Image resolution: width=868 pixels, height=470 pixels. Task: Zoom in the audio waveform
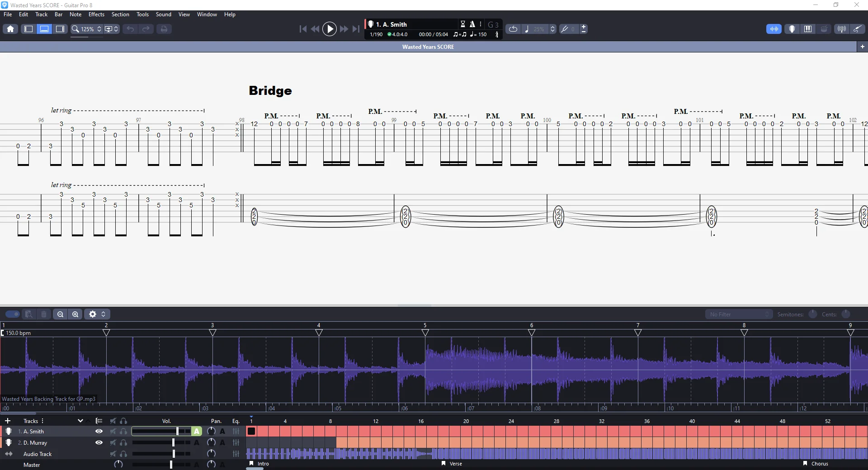coord(75,314)
